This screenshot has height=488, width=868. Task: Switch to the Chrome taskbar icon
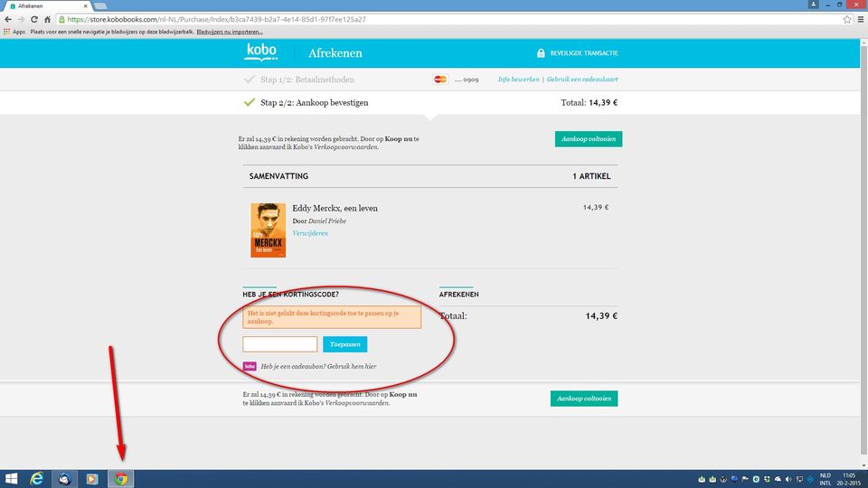click(120, 479)
